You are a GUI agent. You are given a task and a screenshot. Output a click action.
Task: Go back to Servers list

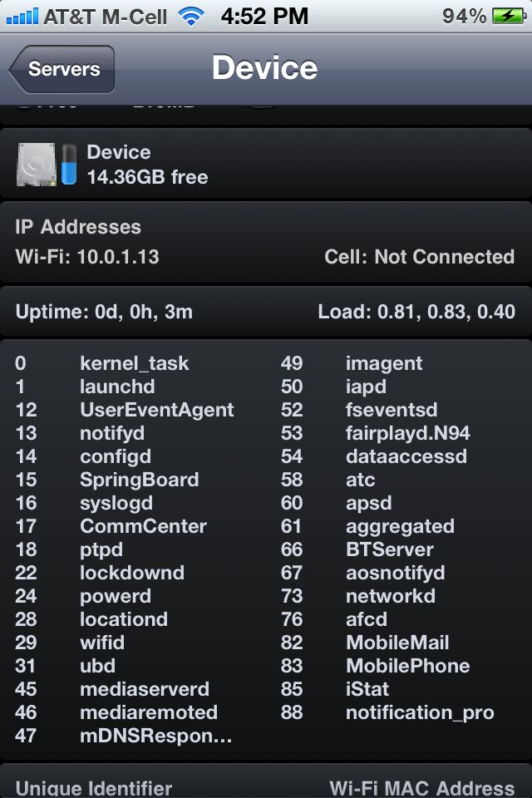[x=62, y=69]
